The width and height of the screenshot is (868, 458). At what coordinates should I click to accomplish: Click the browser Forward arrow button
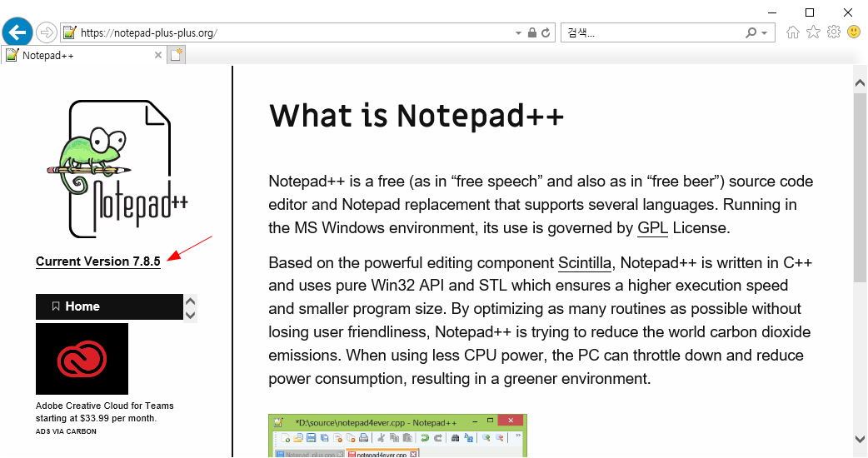(x=47, y=32)
